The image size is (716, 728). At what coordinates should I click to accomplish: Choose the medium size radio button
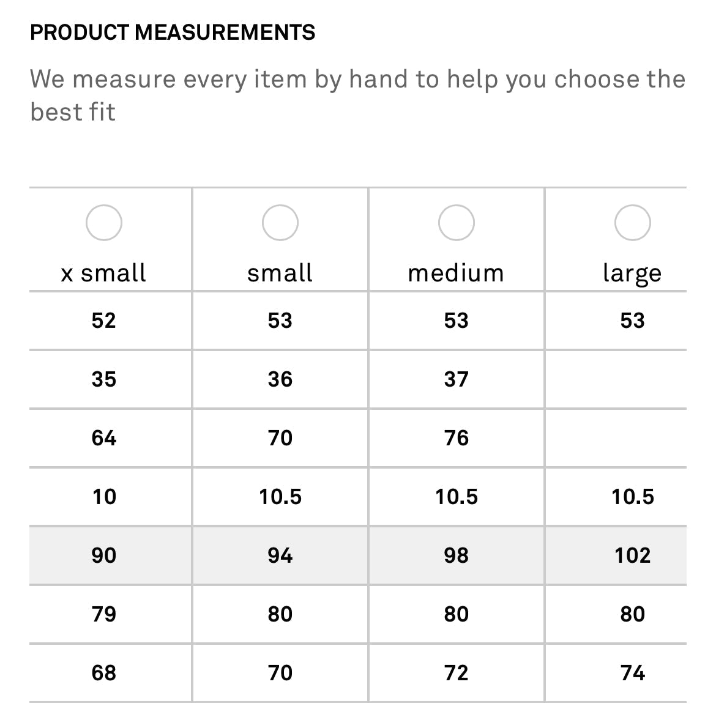pyautogui.click(x=457, y=222)
